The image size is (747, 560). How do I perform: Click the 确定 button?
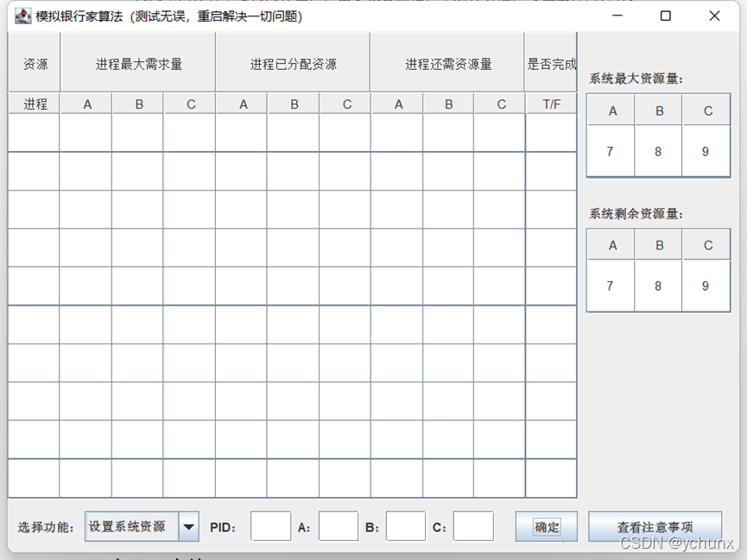click(x=547, y=526)
